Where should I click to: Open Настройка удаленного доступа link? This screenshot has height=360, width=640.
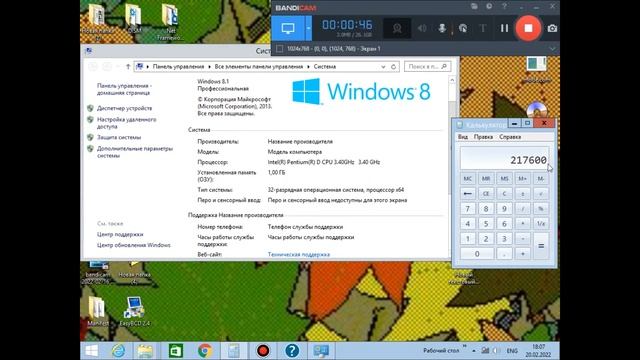coord(127,123)
